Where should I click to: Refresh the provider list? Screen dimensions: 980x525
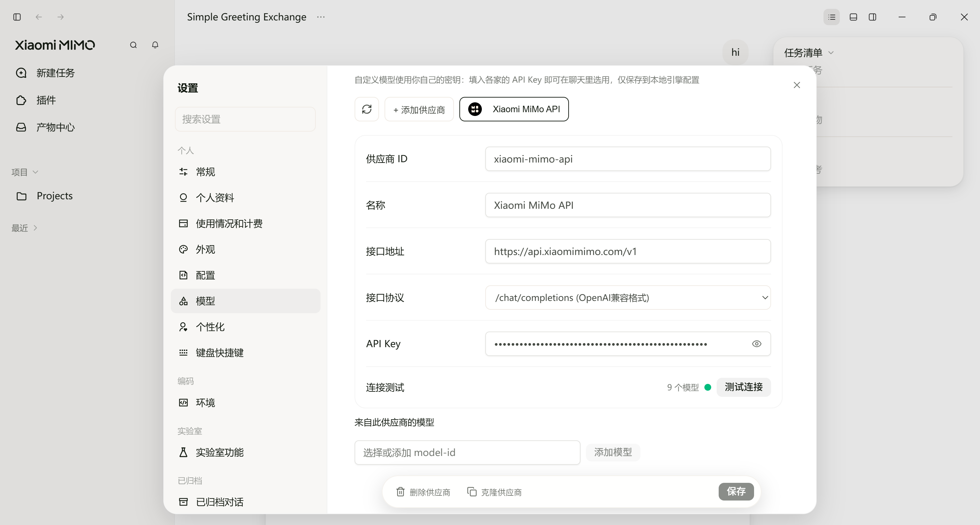[367, 109]
